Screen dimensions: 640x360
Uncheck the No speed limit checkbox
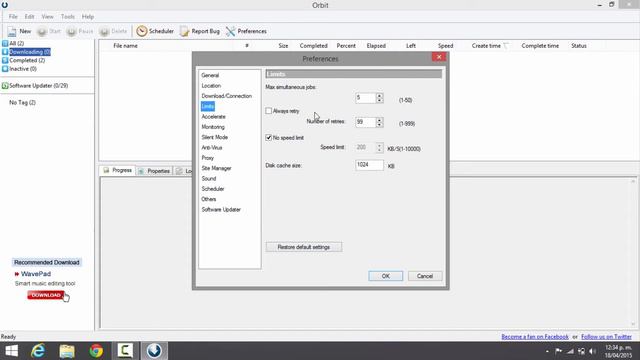(x=269, y=138)
